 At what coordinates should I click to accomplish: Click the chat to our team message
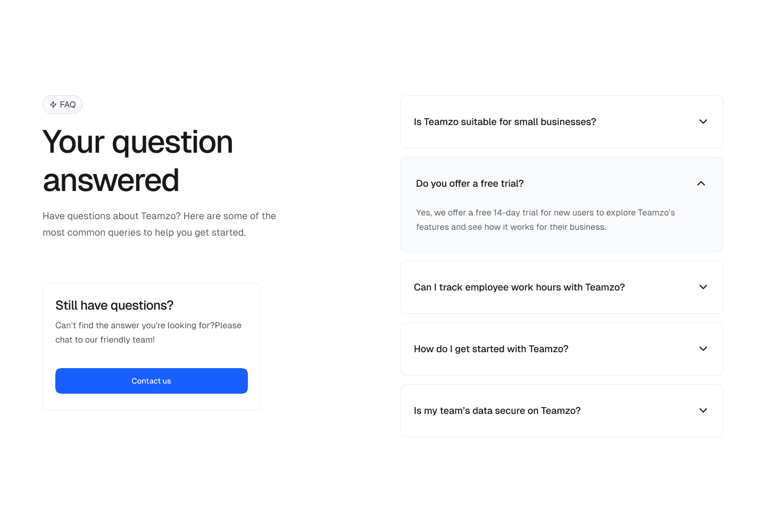tap(148, 332)
